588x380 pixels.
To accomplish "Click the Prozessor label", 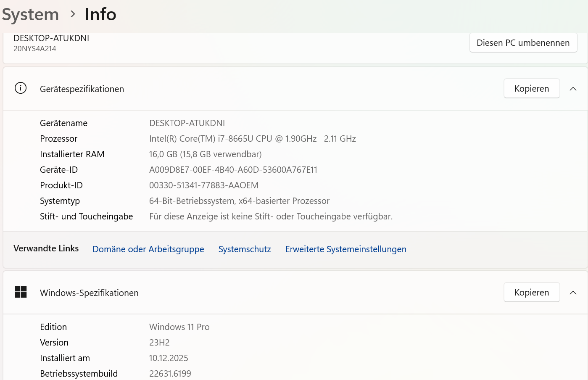I will tap(59, 139).
